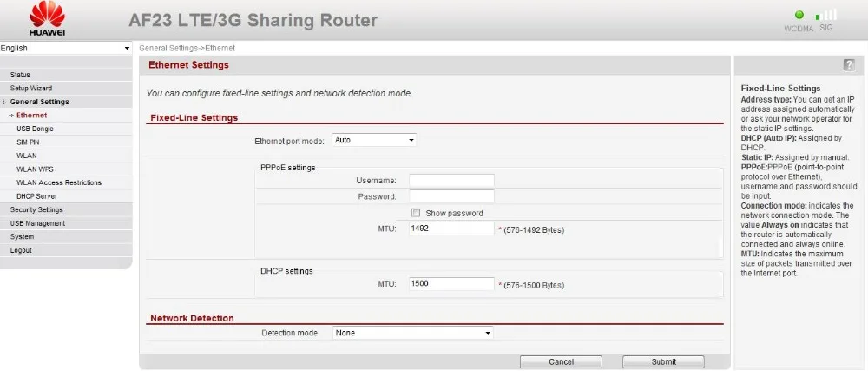Open the WLAN WPS page

click(x=35, y=169)
